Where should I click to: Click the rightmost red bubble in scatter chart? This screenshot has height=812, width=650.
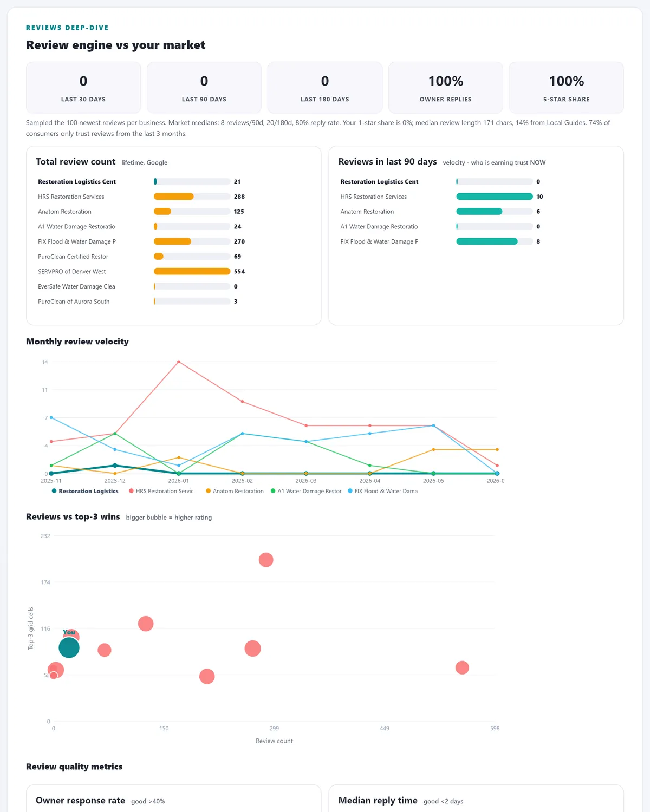(462, 667)
